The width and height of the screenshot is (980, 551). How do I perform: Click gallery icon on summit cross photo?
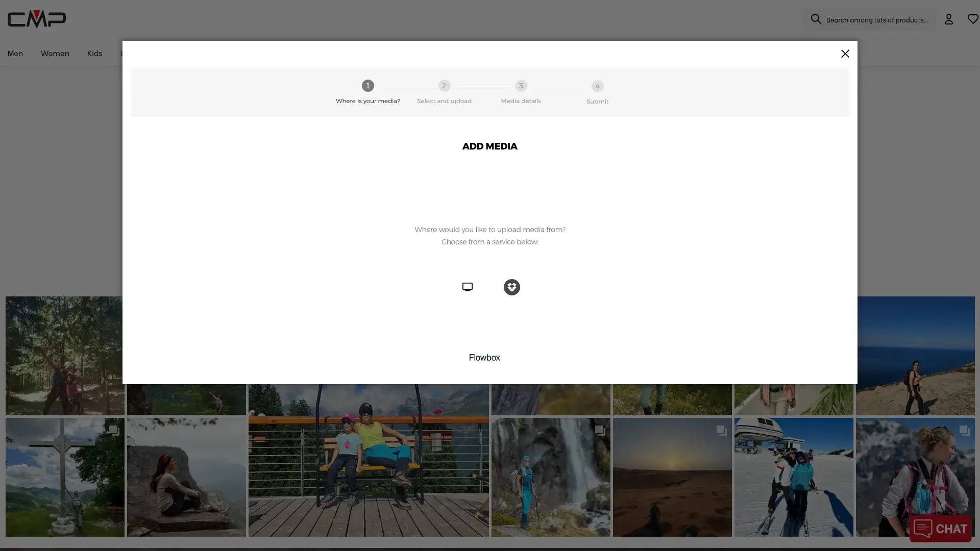(x=114, y=431)
